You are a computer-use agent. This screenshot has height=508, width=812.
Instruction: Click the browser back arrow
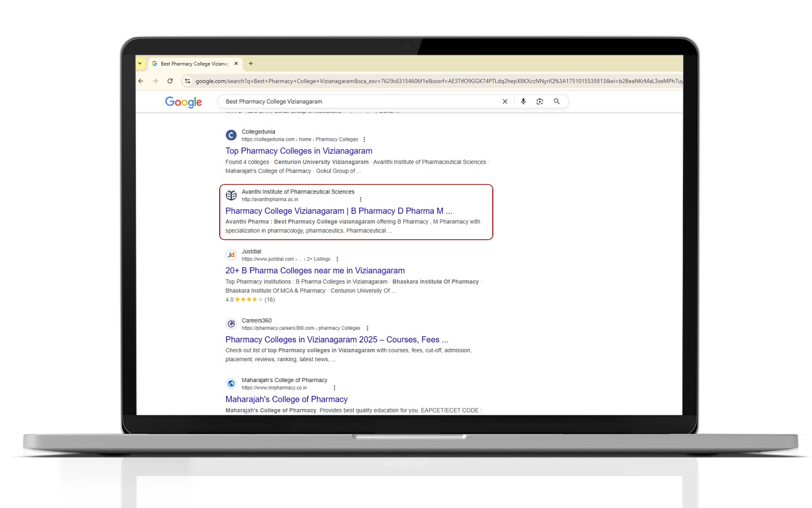141,81
